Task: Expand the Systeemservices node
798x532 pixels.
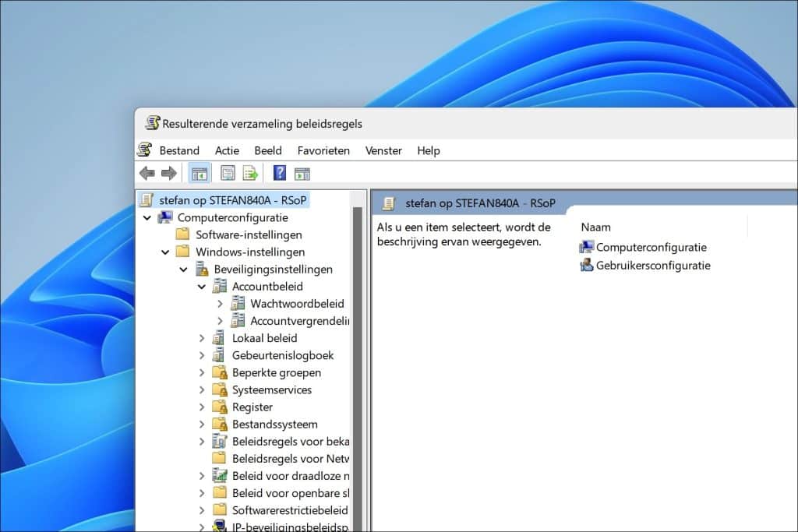Action: tap(202, 389)
